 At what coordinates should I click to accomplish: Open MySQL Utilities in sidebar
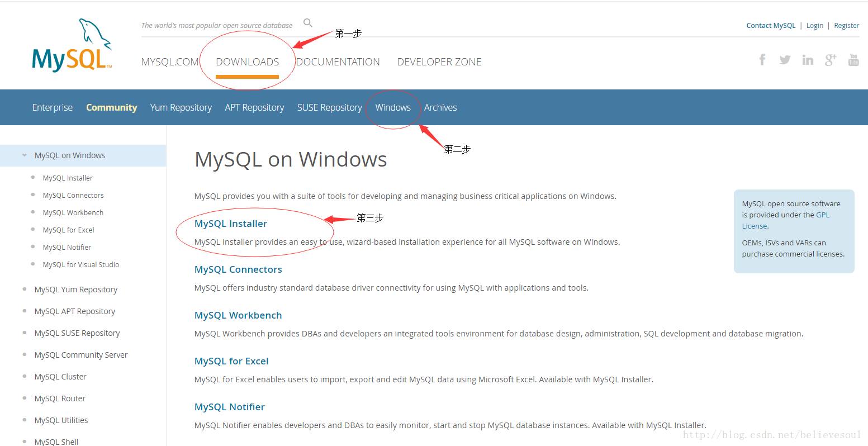point(61,420)
